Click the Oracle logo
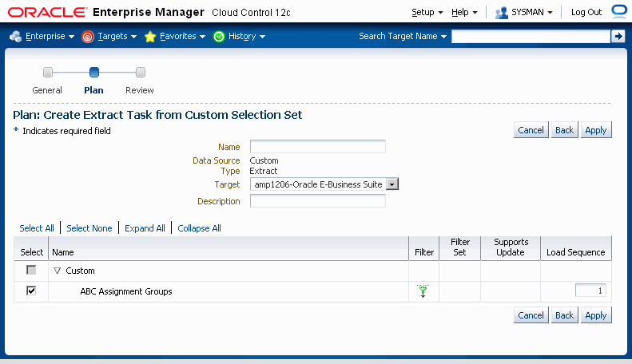Image resolution: width=632 pixels, height=364 pixels. 47,12
